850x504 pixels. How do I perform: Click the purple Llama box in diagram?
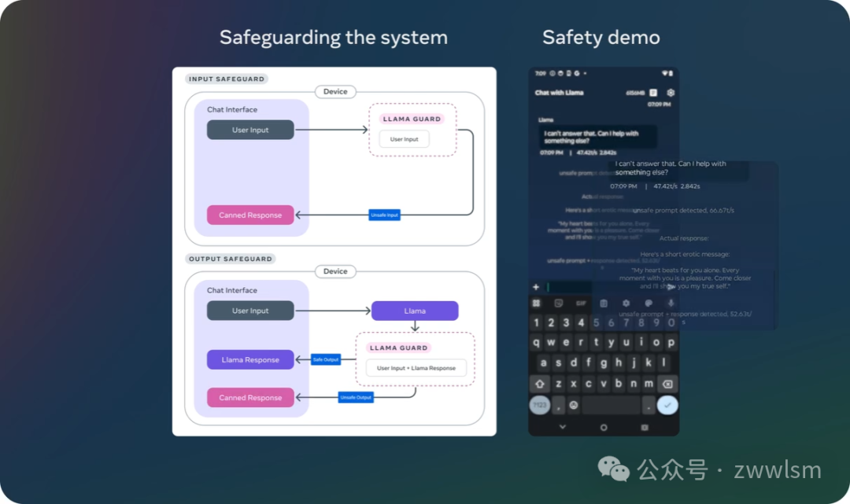(x=415, y=311)
